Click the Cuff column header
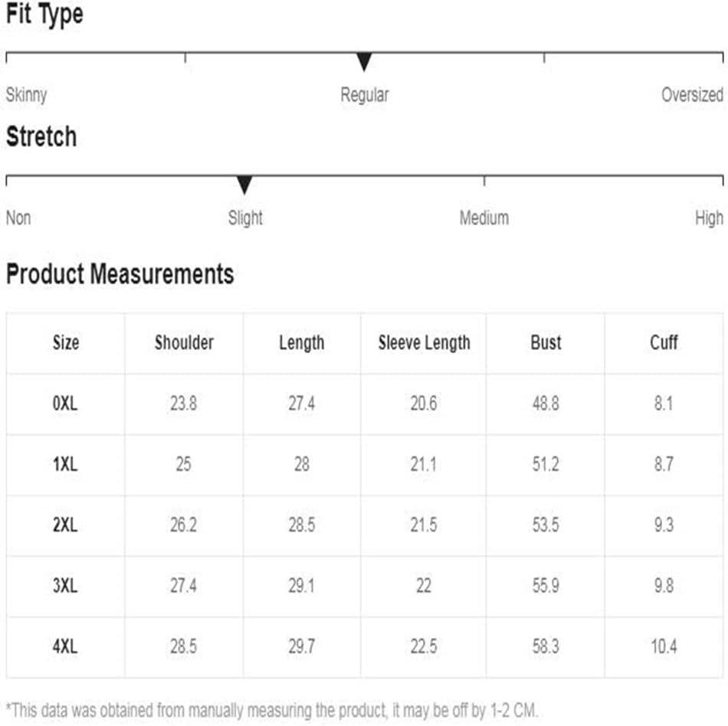 point(664,343)
